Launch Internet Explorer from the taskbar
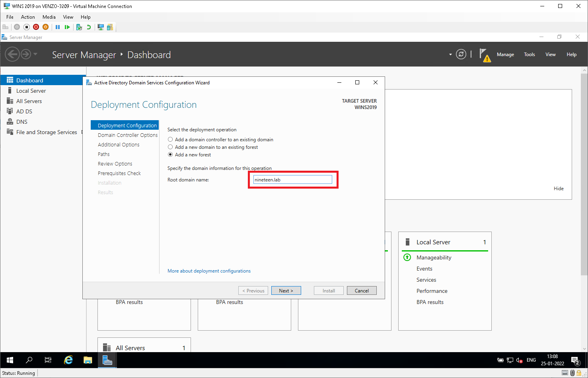 [68, 360]
